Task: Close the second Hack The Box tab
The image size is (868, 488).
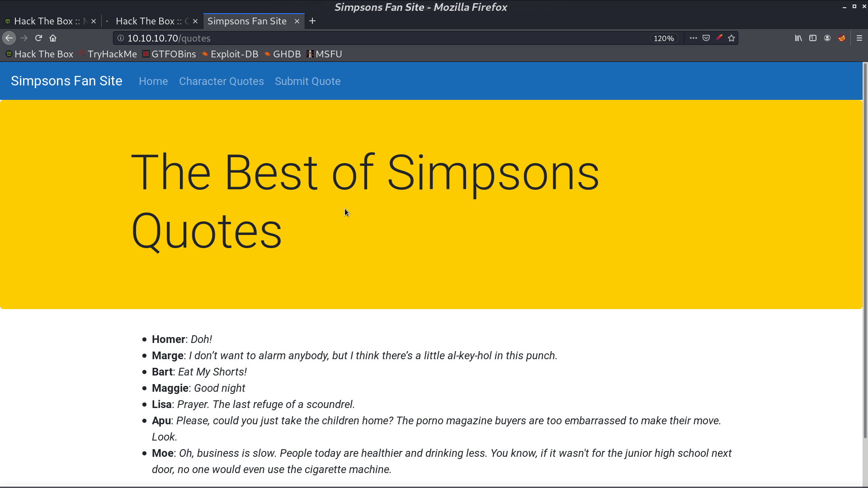Action: (195, 21)
